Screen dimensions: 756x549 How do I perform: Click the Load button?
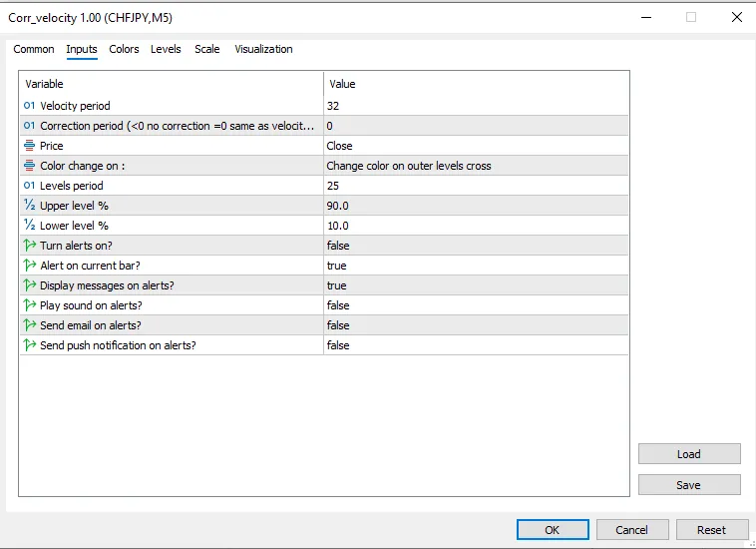(x=689, y=454)
